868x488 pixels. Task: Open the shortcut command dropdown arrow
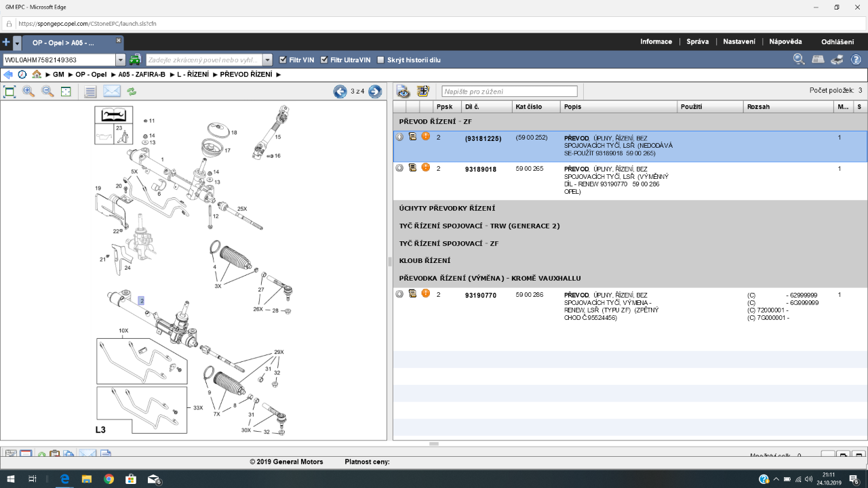267,60
